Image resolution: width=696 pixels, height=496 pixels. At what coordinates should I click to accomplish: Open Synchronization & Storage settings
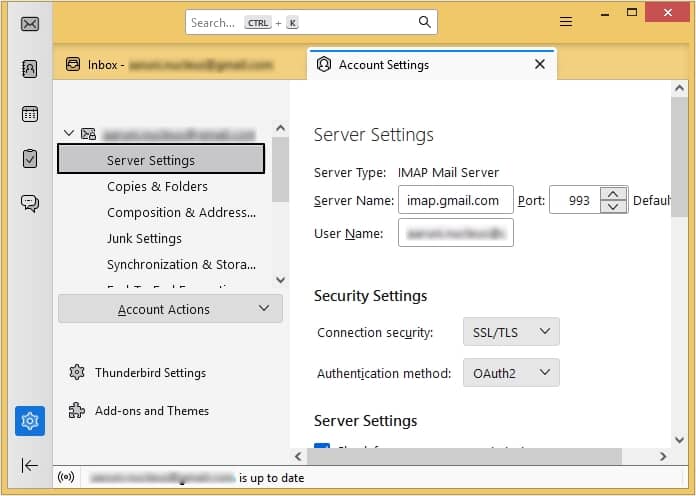(181, 265)
